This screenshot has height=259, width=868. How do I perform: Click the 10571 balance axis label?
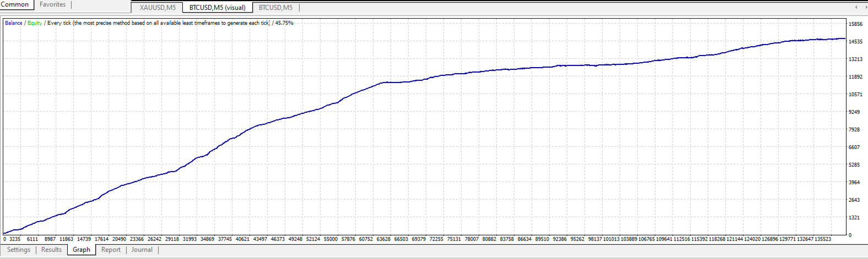(x=855, y=95)
